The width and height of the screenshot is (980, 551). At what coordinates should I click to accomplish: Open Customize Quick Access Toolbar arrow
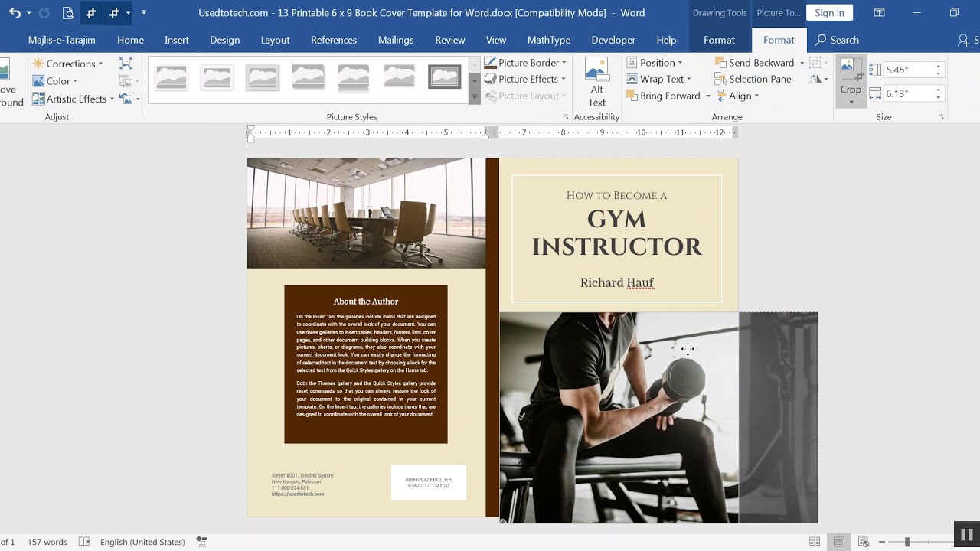pos(144,13)
